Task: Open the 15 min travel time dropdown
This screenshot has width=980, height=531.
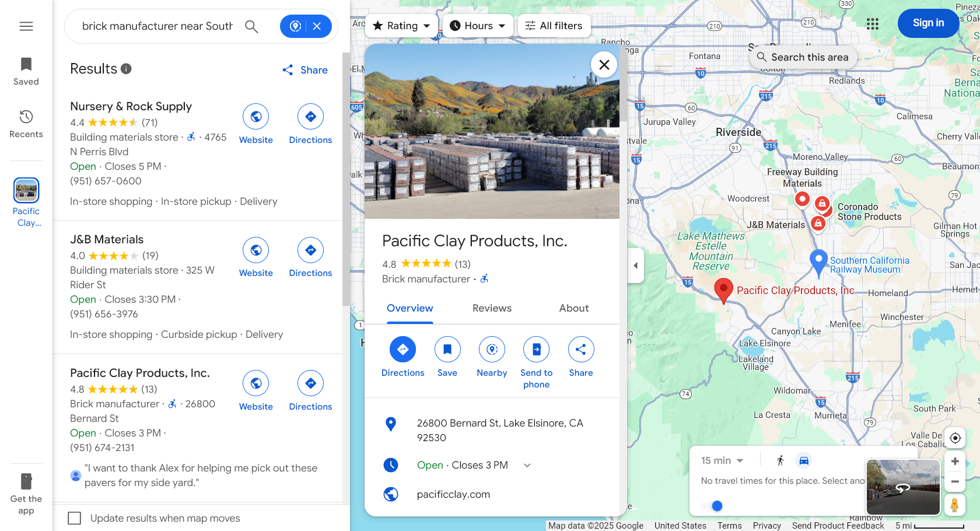Action: click(723, 460)
